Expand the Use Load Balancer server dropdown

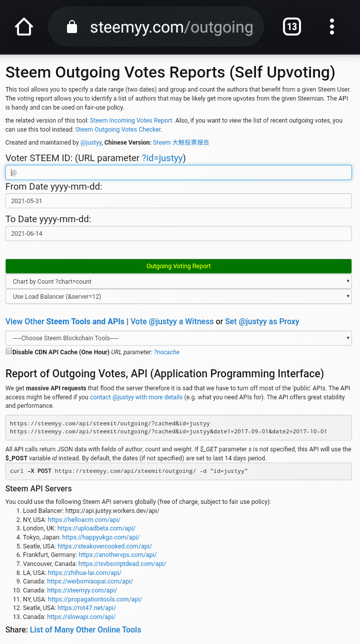[x=178, y=296]
